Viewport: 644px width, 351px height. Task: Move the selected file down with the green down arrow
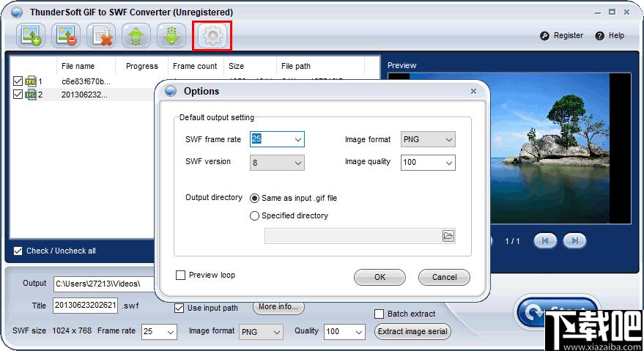coord(171,36)
